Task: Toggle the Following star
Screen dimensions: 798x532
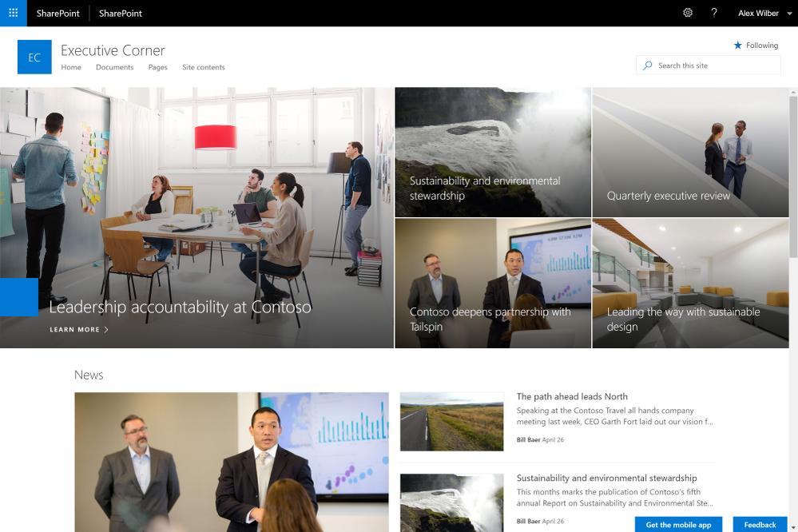Action: (x=737, y=46)
